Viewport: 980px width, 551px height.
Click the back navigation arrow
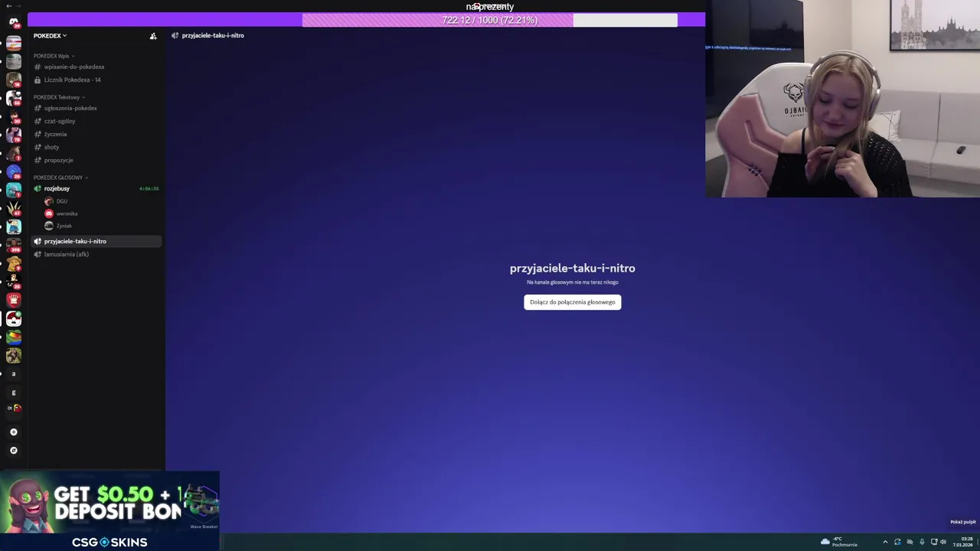point(8,6)
